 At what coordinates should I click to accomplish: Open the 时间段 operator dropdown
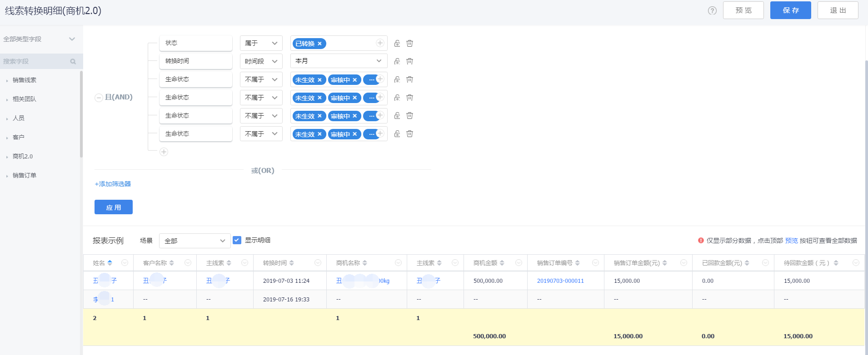pos(261,61)
